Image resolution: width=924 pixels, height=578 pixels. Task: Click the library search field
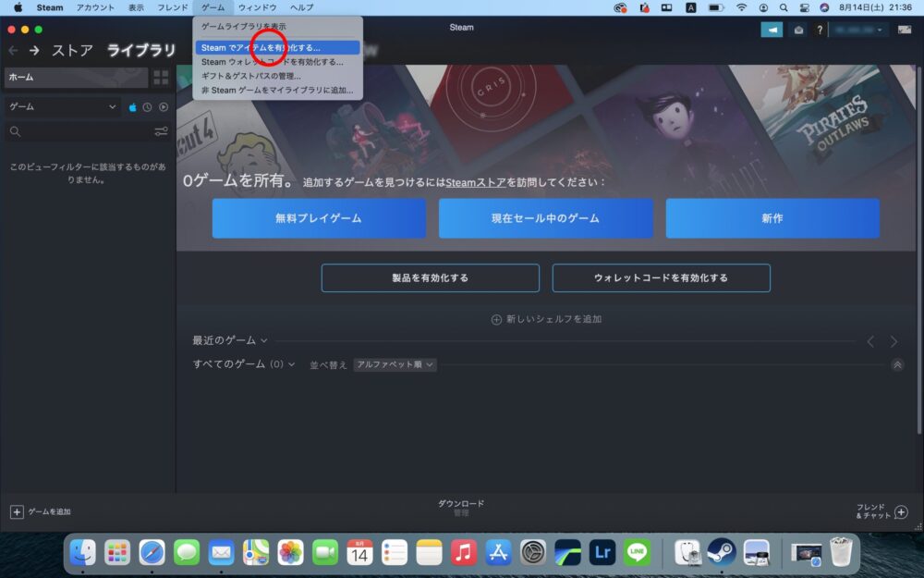click(79, 131)
